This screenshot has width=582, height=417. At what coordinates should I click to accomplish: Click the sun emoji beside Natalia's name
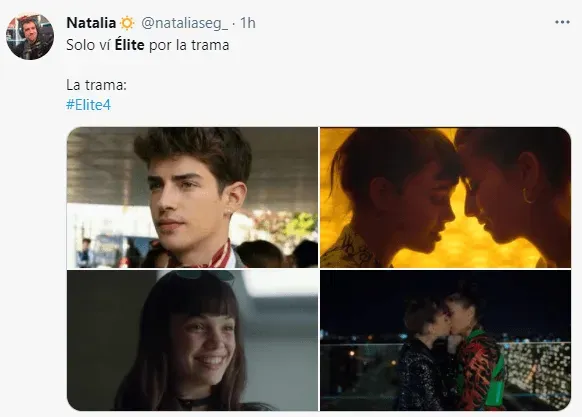point(127,23)
